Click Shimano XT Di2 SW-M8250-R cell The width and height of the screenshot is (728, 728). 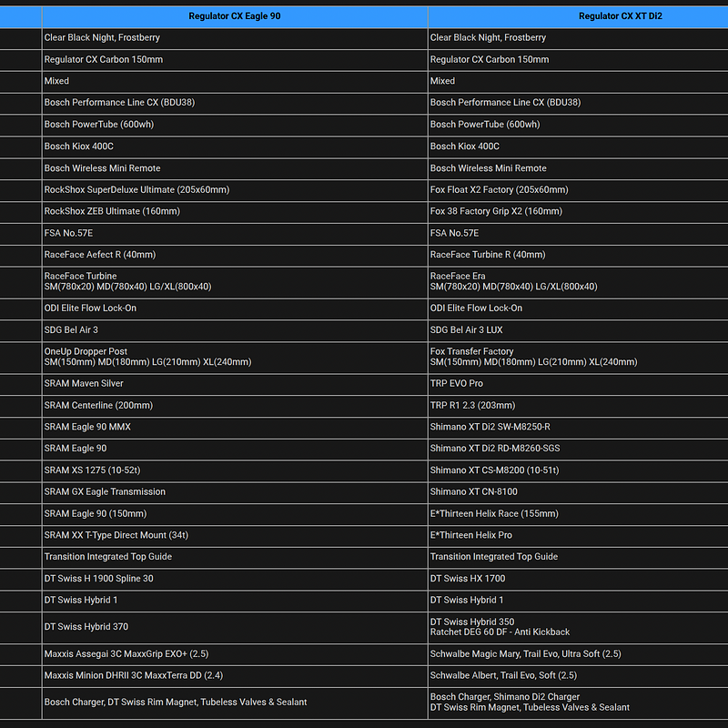pyautogui.click(x=578, y=427)
